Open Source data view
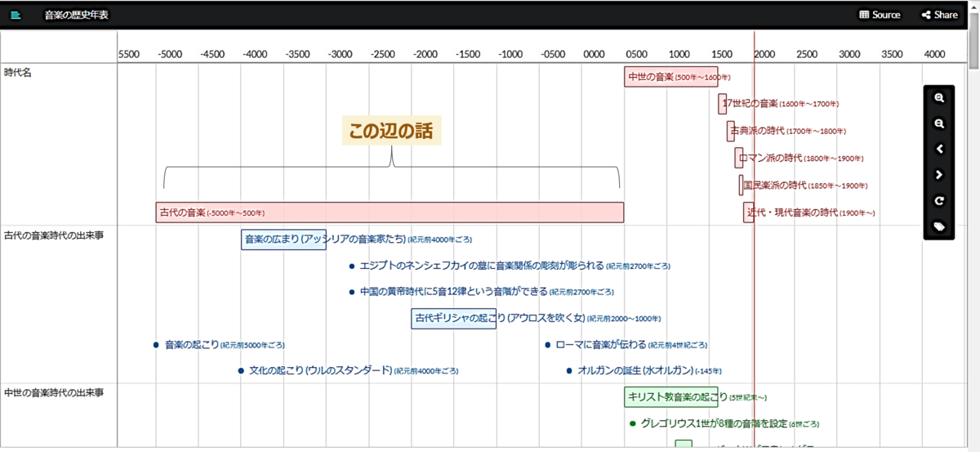980x452 pixels. tap(880, 15)
